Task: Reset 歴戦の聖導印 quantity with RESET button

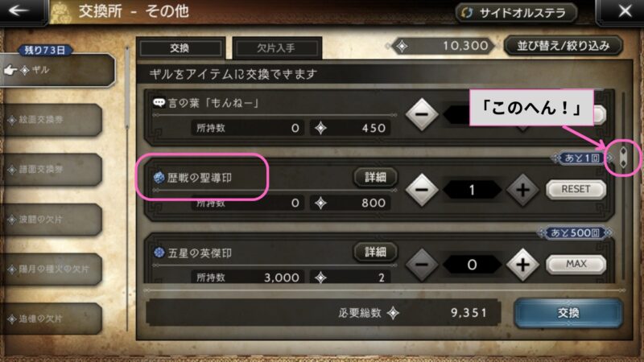Action: [576, 189]
